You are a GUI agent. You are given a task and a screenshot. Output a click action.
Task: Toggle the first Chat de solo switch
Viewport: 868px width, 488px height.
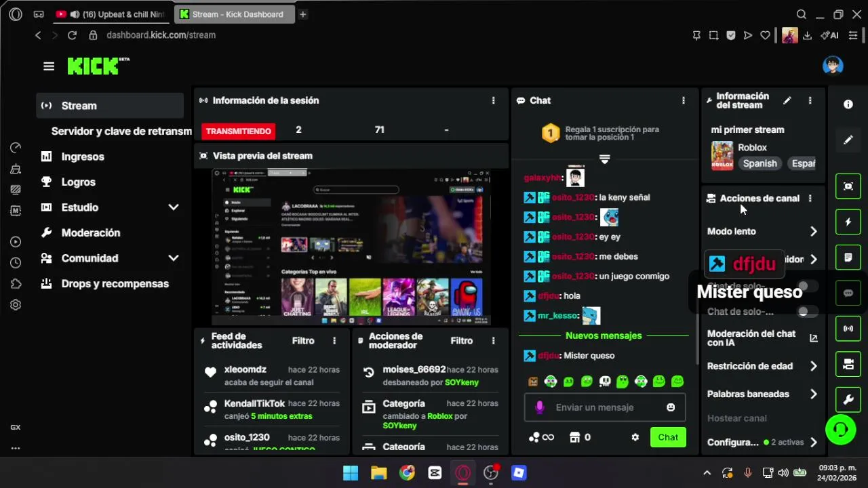point(807,286)
